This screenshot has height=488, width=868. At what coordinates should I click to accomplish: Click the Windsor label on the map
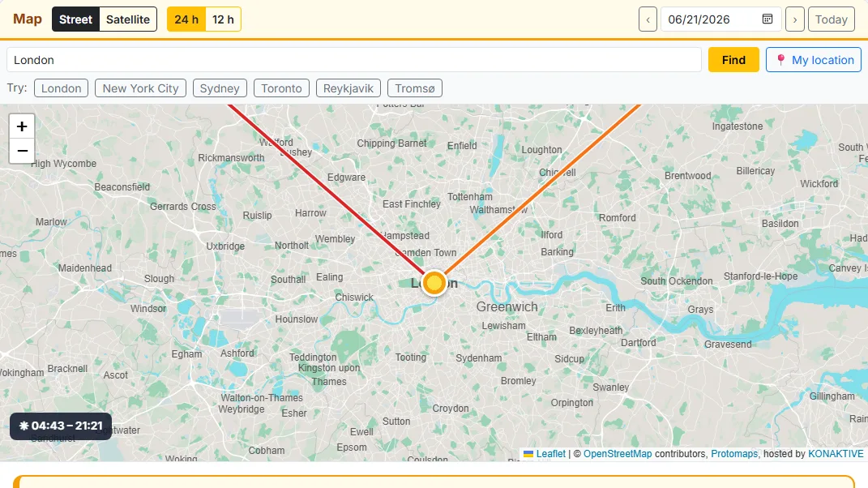pyautogui.click(x=148, y=309)
